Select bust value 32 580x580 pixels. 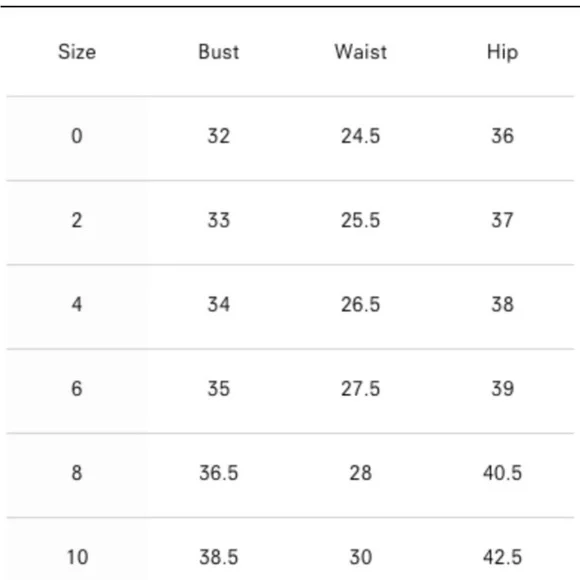[x=219, y=136]
